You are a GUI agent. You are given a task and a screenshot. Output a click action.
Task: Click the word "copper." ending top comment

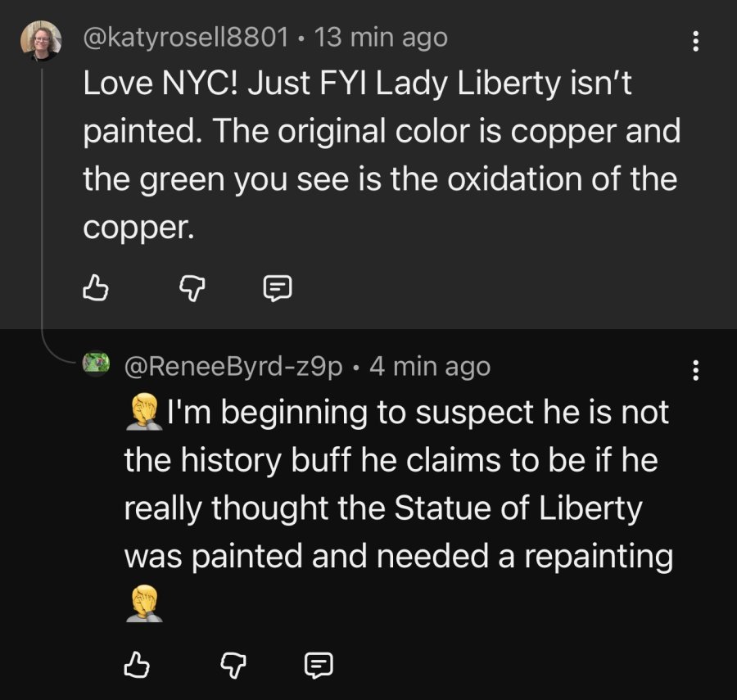pos(138,228)
